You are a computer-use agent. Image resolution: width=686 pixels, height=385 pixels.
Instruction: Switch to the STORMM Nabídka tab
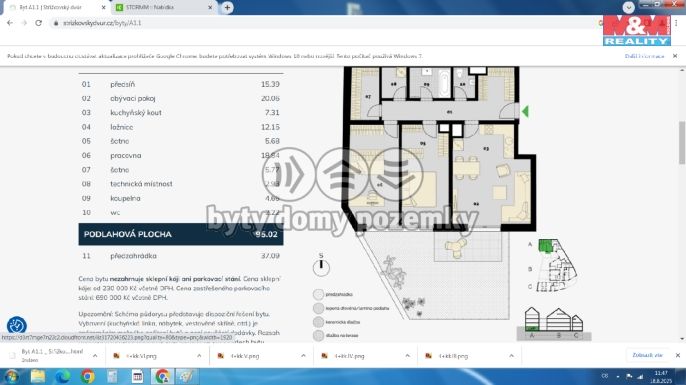163,7
